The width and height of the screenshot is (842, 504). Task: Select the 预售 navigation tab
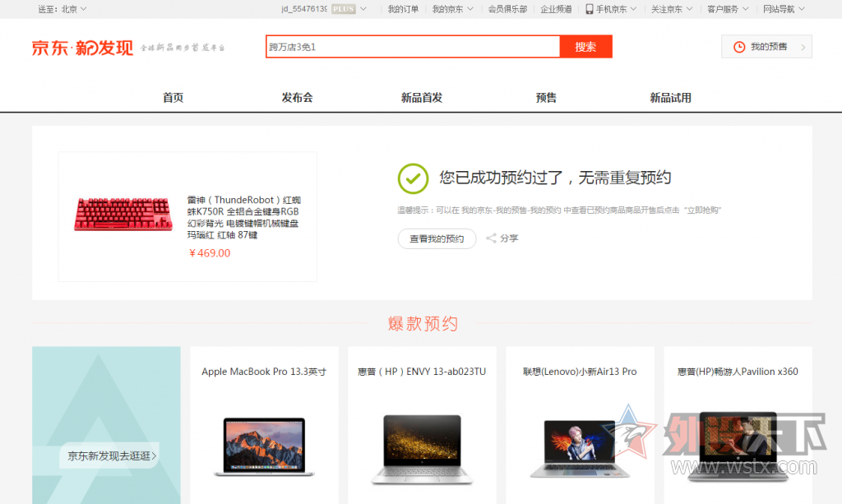click(546, 98)
